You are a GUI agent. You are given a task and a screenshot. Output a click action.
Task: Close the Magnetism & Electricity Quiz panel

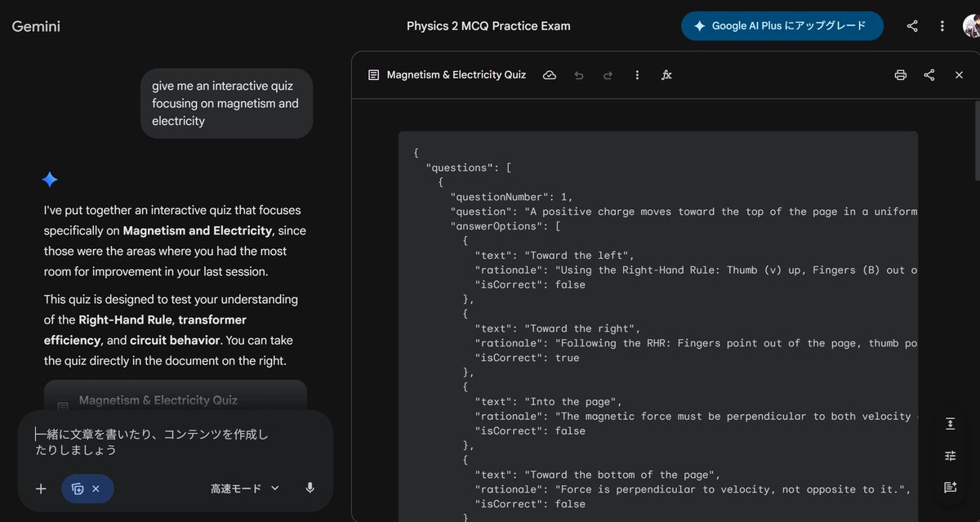tap(959, 75)
